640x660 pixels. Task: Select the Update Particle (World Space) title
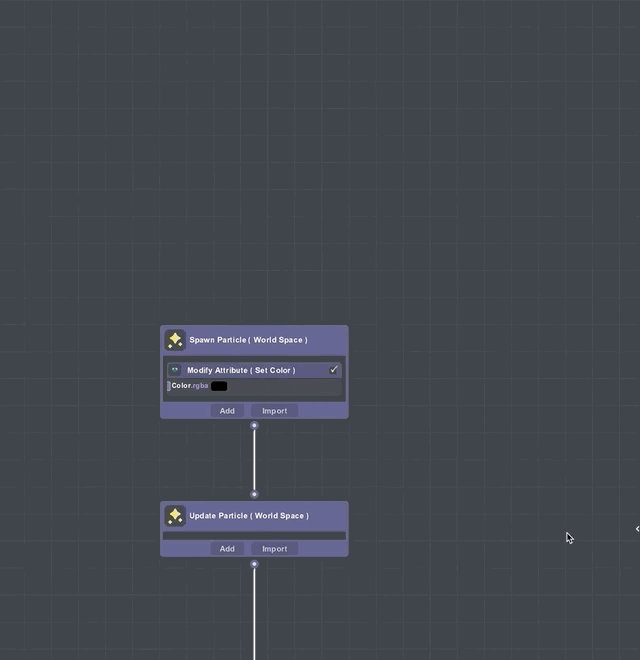pyautogui.click(x=248, y=516)
